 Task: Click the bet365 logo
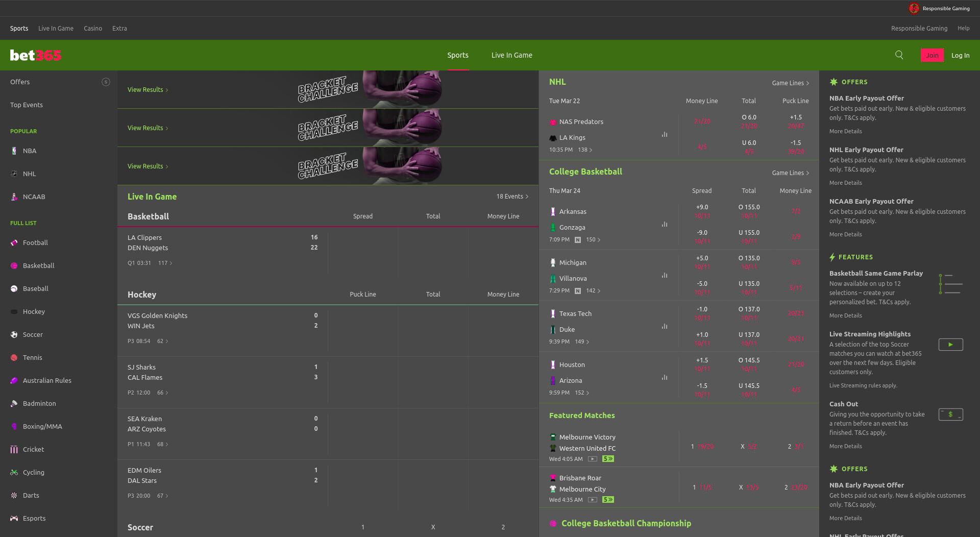pyautogui.click(x=36, y=55)
